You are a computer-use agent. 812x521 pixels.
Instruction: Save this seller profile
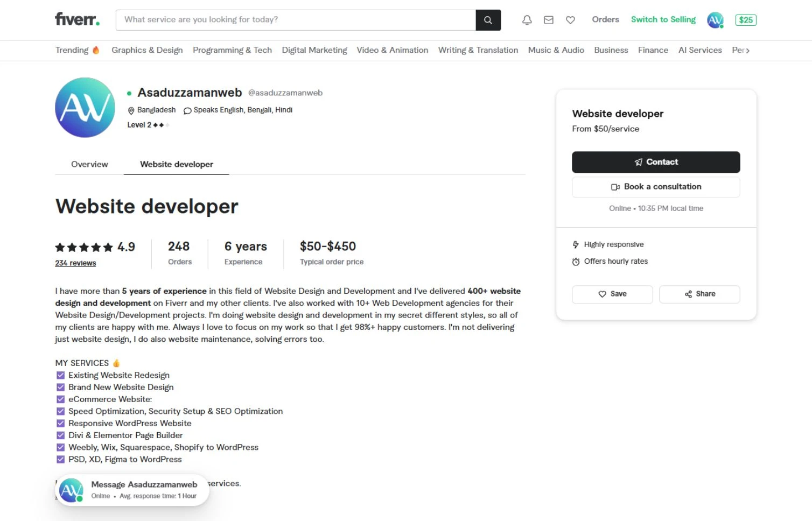pos(612,294)
